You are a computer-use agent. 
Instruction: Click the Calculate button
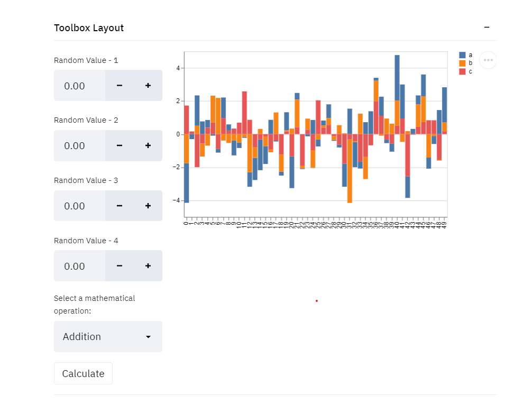tap(83, 373)
